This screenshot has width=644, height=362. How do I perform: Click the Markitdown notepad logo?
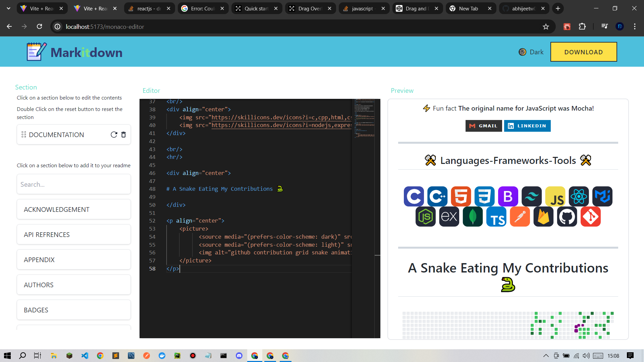click(36, 52)
